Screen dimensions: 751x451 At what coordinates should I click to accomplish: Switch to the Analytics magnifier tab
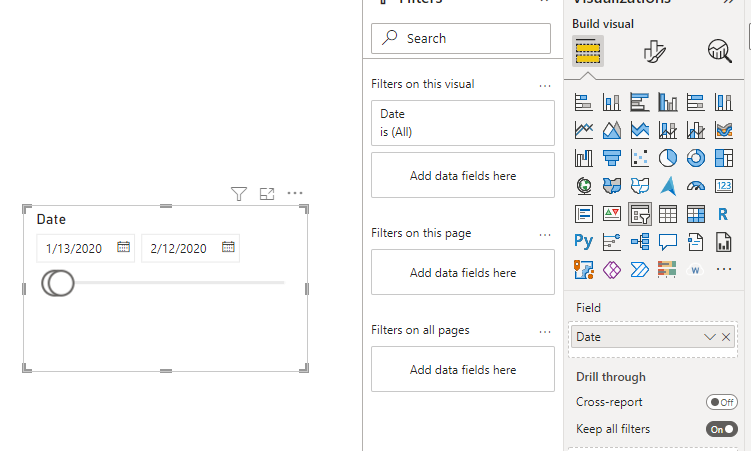point(720,51)
